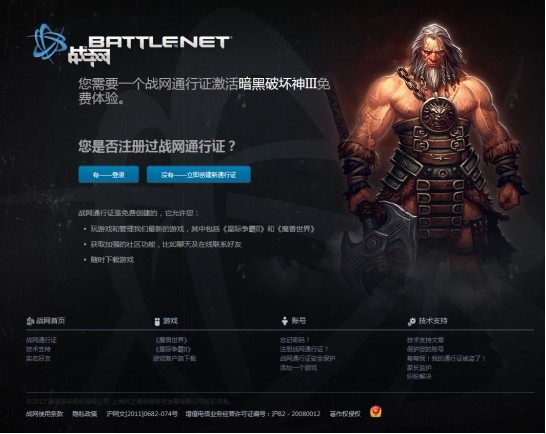Click the mouse icon beside 游戏

(157, 321)
